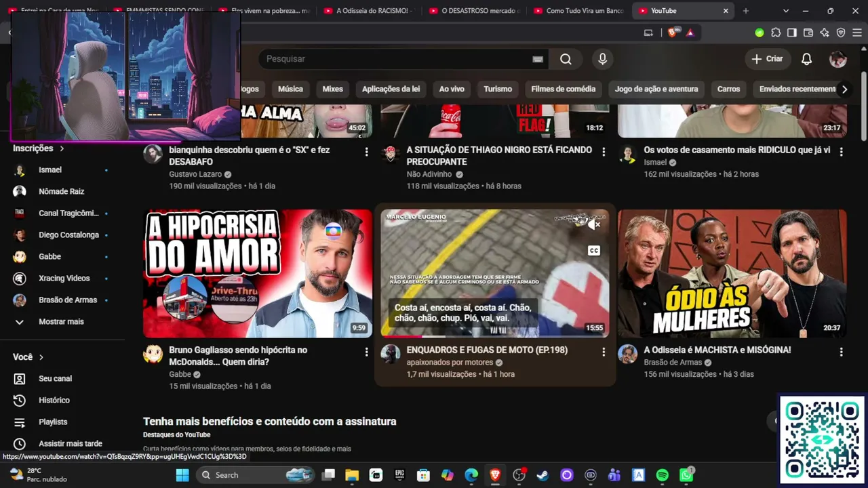Select the Carros filter chip
This screenshot has height=488, width=868.
[x=729, y=89]
